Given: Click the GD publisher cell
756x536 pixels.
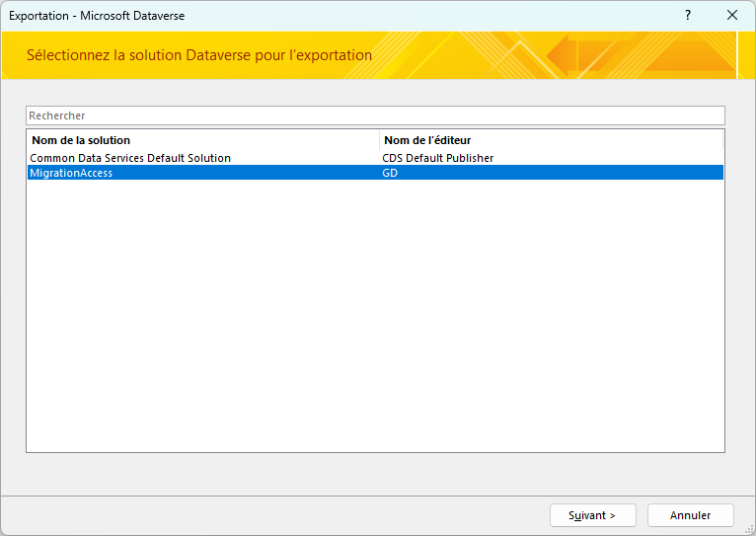Looking at the screenshot, I should (390, 173).
